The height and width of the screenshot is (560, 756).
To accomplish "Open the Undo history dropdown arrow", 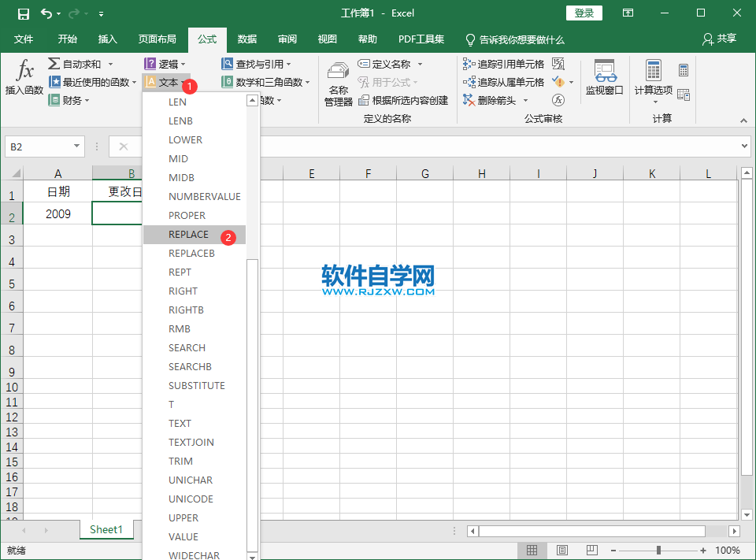I will tap(59, 13).
